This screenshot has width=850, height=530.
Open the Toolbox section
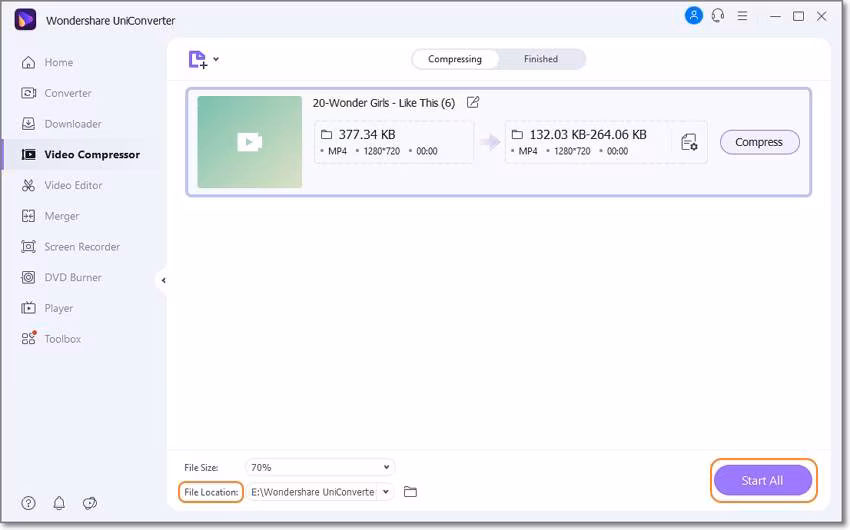tap(51, 339)
